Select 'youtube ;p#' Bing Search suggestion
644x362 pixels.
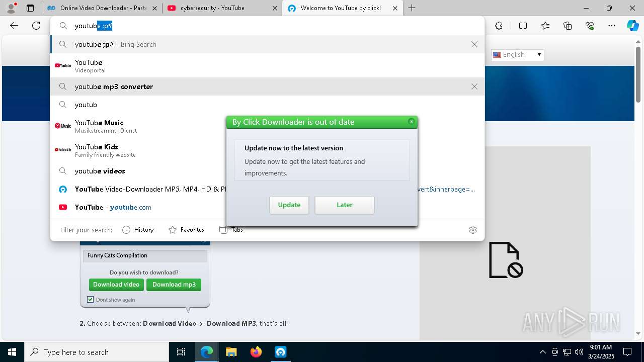[x=267, y=44]
